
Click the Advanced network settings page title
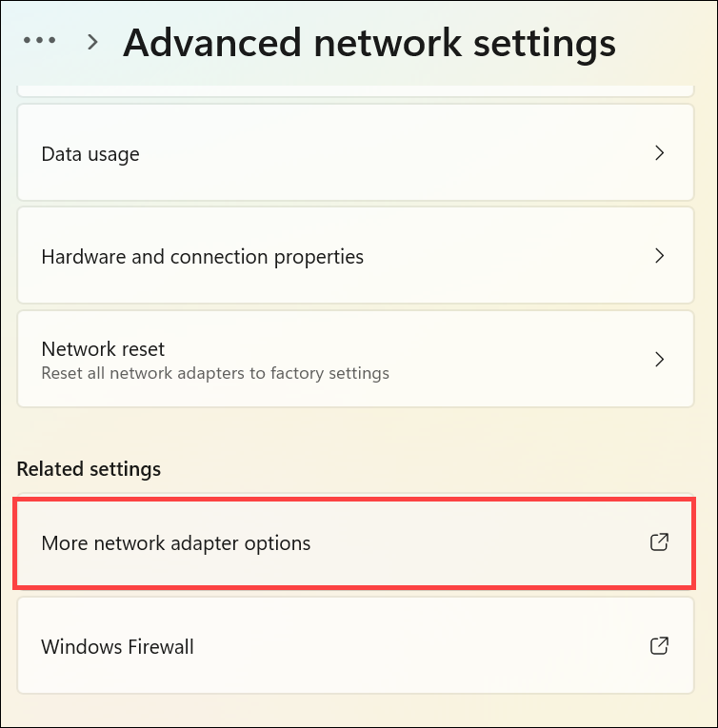(369, 43)
